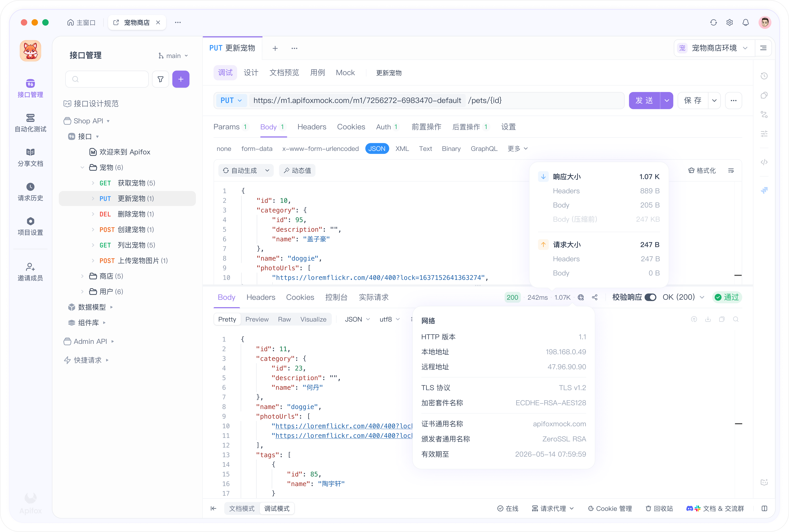789x532 pixels.
Task: Click the filter icon beside search box
Action: [x=161, y=79]
